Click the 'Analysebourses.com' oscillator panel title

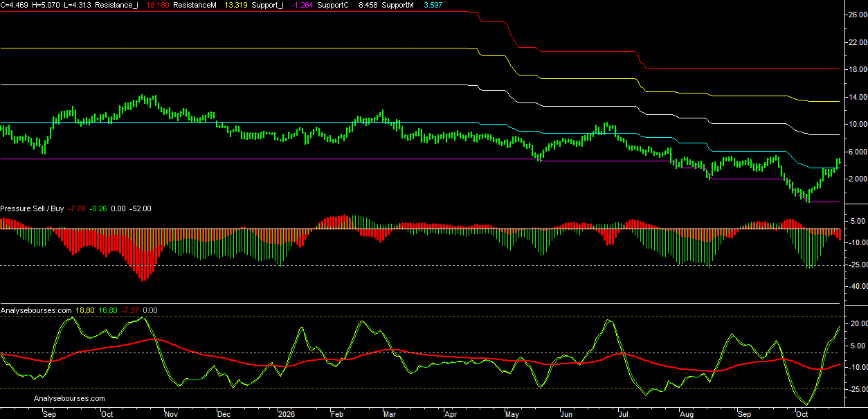coord(36,311)
